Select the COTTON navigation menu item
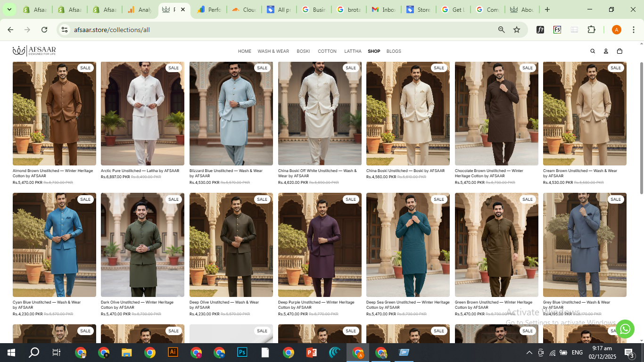This screenshot has height=362, width=644. tap(327, 51)
